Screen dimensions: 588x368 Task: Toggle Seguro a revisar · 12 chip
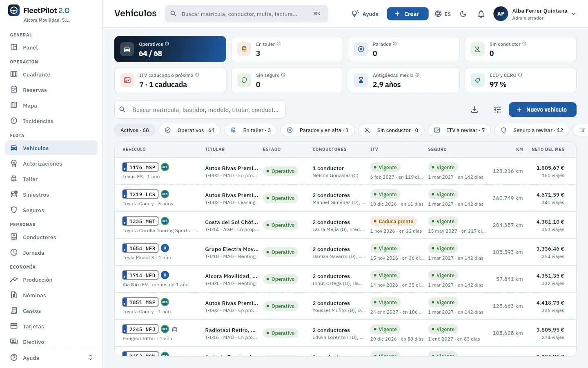532,130
